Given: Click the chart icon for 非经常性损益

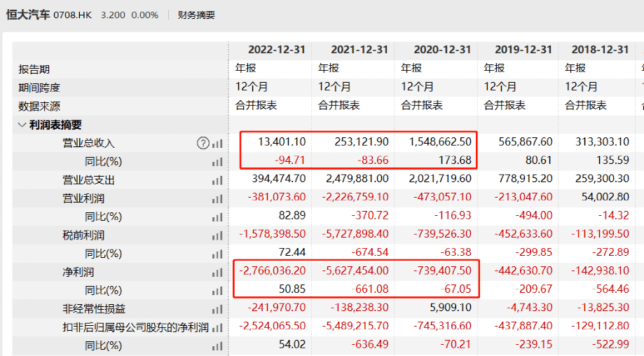Looking at the screenshot, I should coord(217,309).
